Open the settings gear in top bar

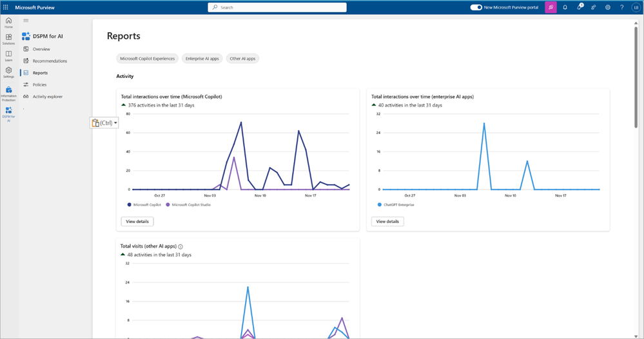608,7
